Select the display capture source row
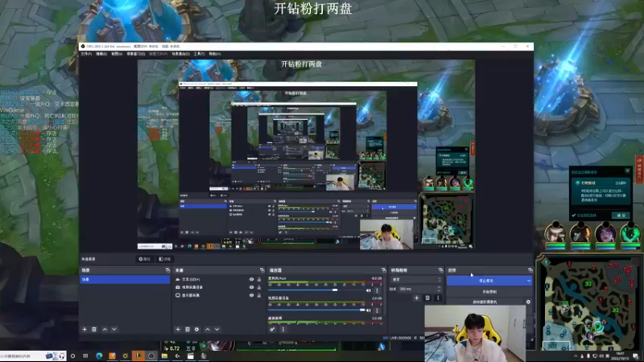This screenshot has width=644, height=362. pyautogui.click(x=217, y=295)
